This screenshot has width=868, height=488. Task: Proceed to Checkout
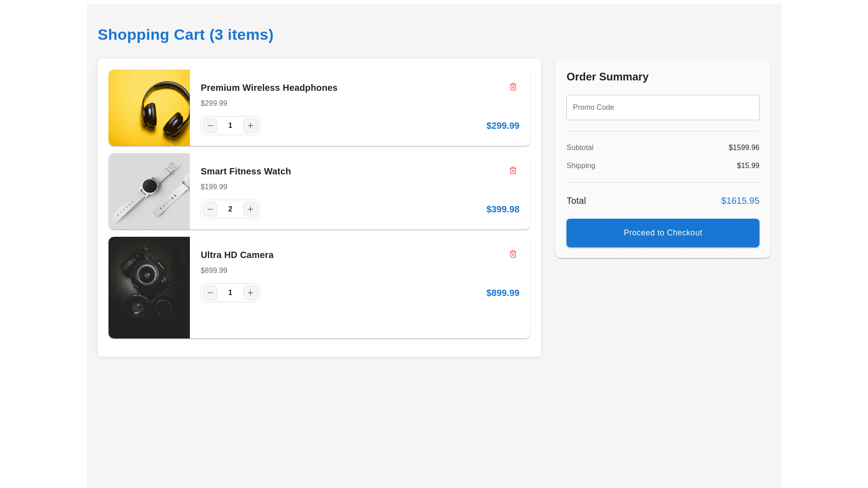[x=663, y=233]
